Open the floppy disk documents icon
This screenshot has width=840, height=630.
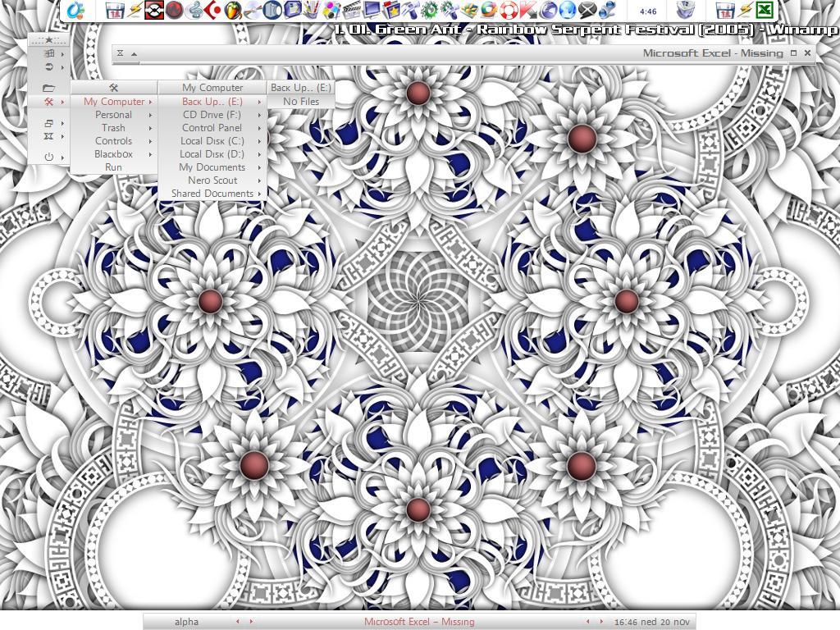(293, 10)
